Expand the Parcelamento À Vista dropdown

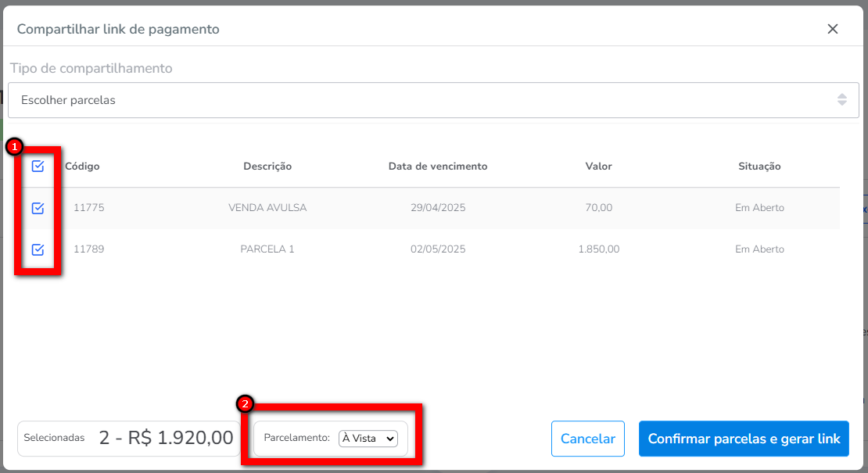368,439
